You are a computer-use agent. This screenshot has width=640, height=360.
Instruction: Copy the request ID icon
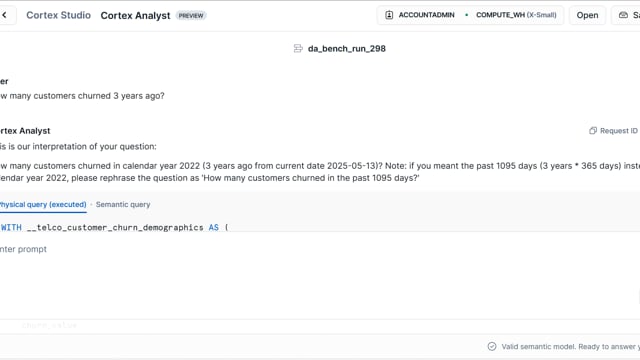[x=593, y=131]
